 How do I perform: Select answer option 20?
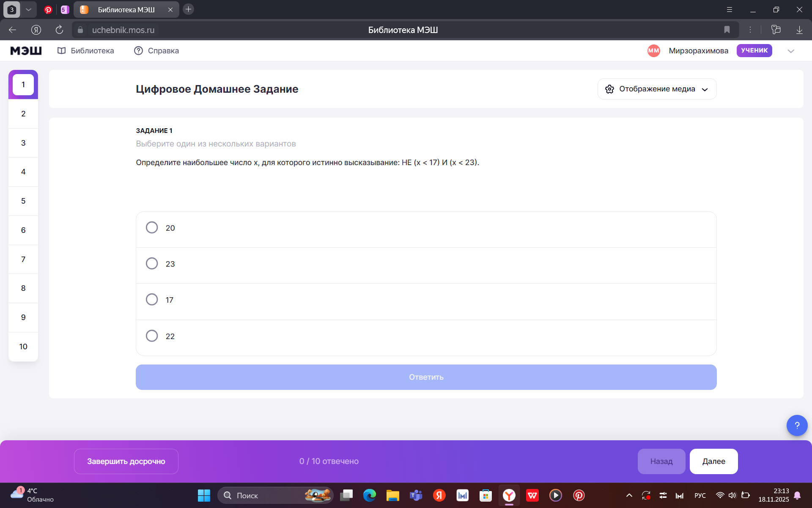(152, 228)
